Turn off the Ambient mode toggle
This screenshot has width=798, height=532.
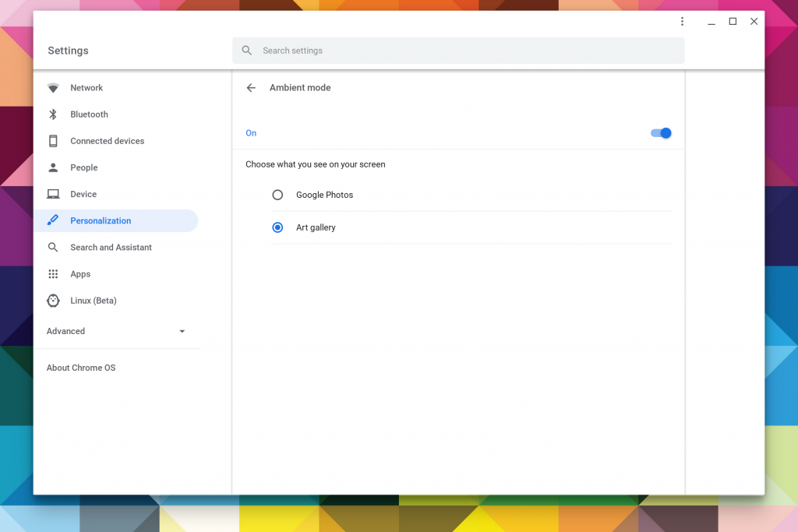(660, 132)
